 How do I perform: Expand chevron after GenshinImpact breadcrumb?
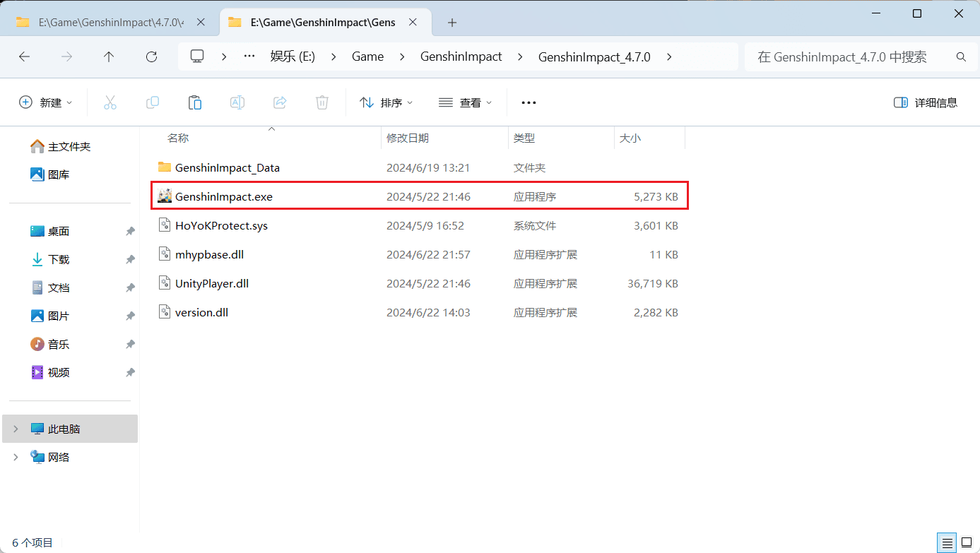coord(521,57)
